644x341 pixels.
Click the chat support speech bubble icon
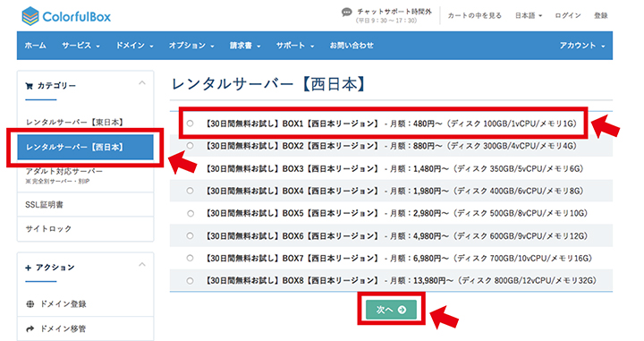click(x=347, y=13)
